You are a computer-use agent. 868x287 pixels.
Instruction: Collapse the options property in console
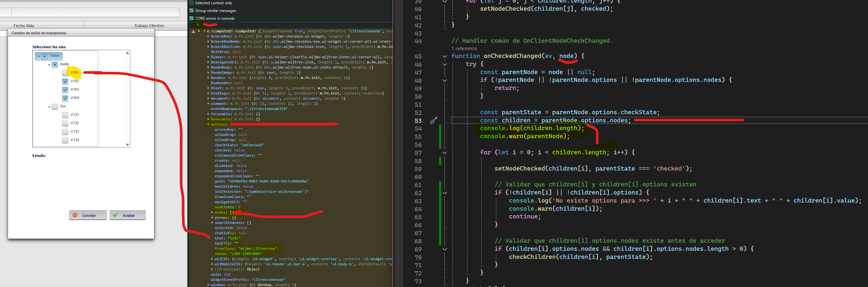[x=208, y=125]
